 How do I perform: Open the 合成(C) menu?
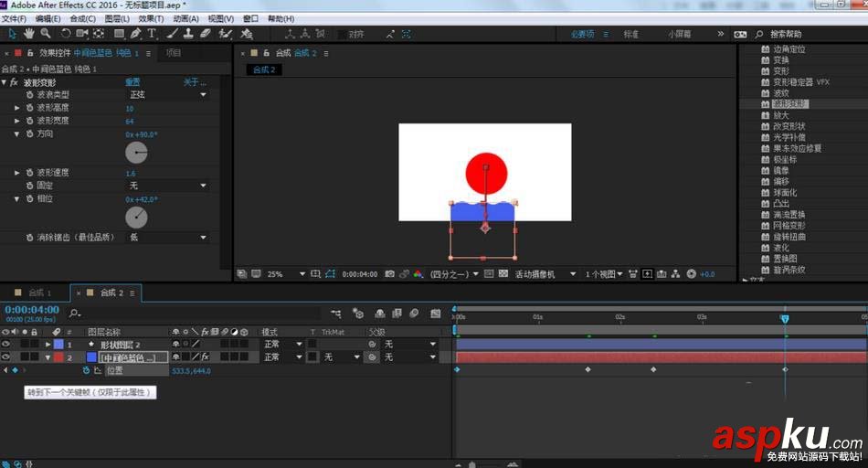coord(82,18)
